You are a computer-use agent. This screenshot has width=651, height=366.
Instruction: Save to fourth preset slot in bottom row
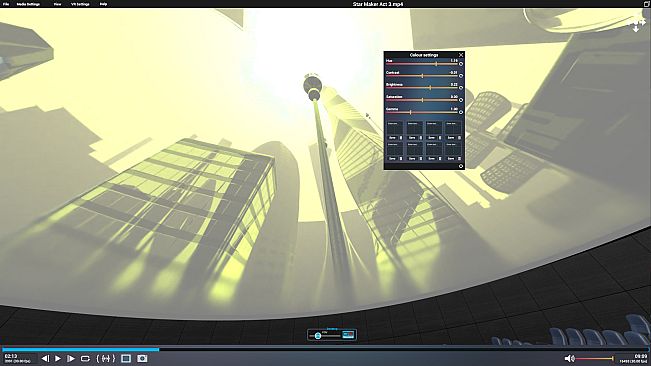coord(451,159)
